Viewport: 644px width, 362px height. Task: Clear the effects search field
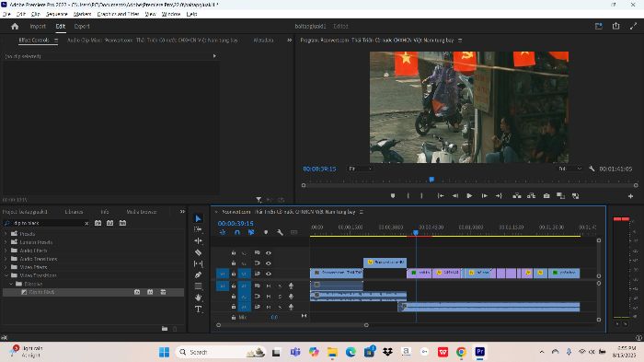(86, 223)
